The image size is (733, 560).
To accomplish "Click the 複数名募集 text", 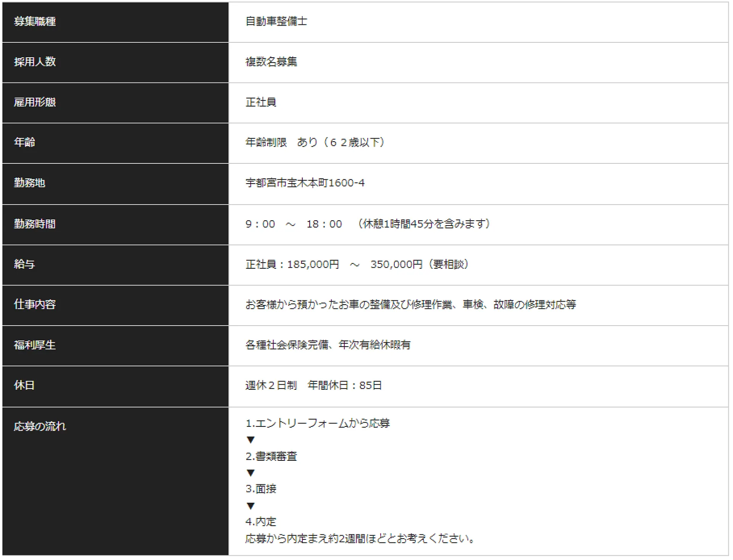I will click(x=271, y=62).
